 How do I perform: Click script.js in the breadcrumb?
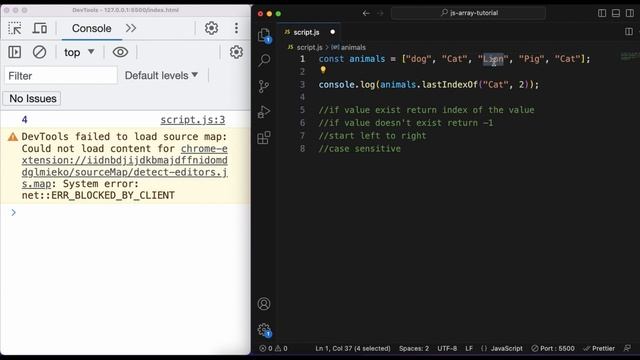click(309, 47)
